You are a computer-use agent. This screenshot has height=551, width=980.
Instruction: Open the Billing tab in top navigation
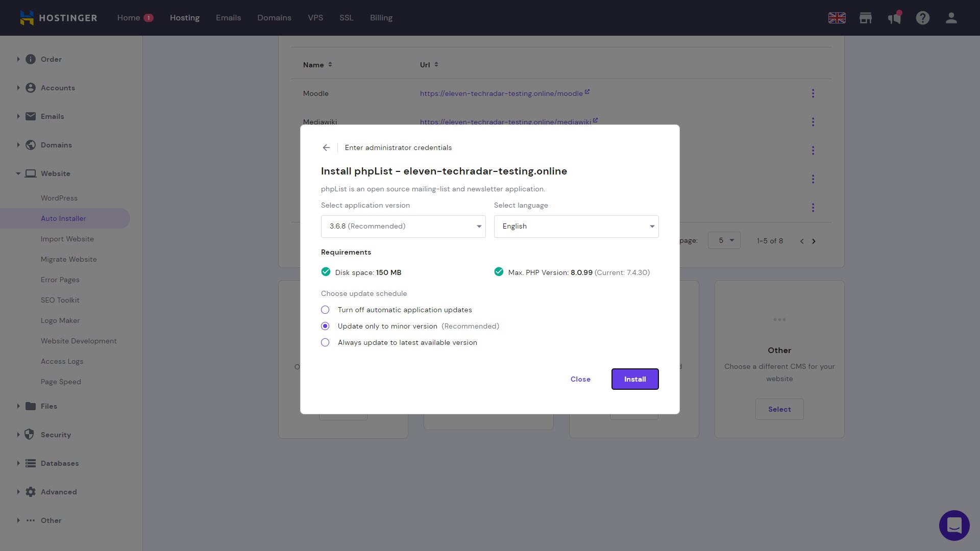tap(381, 18)
